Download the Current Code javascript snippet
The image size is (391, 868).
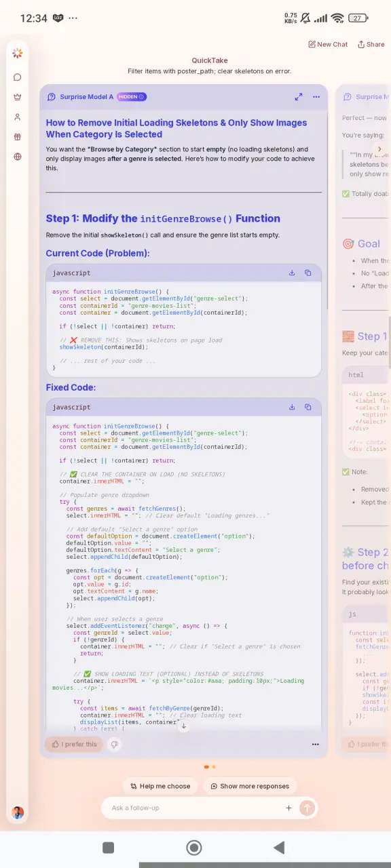[292, 273]
